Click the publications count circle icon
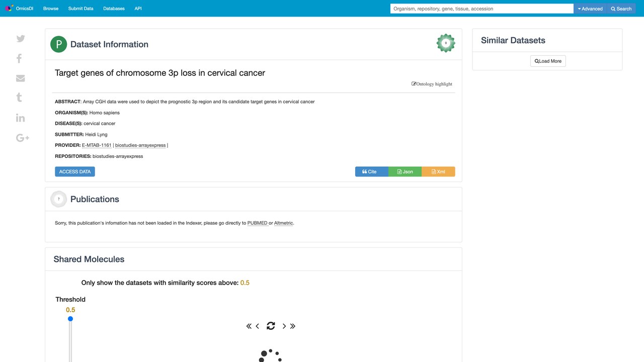Screen dimensions: 644x362 (59, 199)
